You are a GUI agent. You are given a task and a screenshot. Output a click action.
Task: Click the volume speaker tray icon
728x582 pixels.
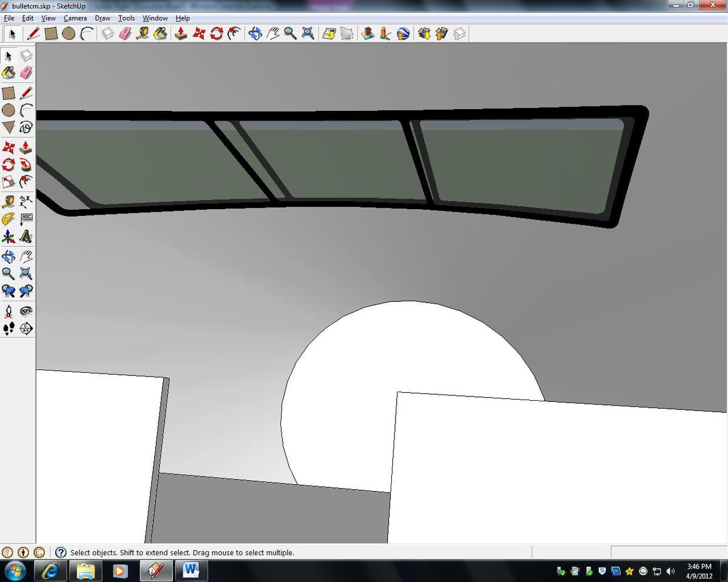click(670, 571)
